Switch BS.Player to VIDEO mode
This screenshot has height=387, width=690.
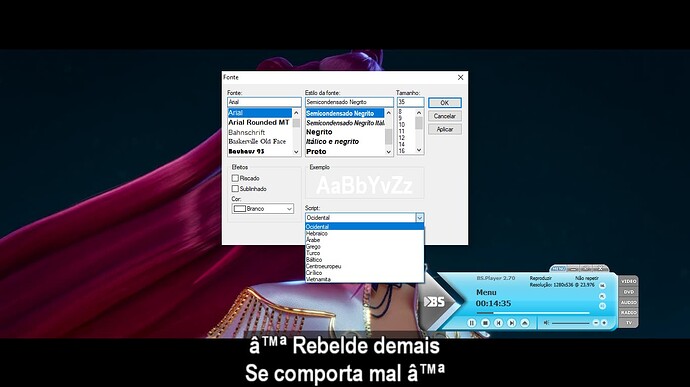[628, 281]
